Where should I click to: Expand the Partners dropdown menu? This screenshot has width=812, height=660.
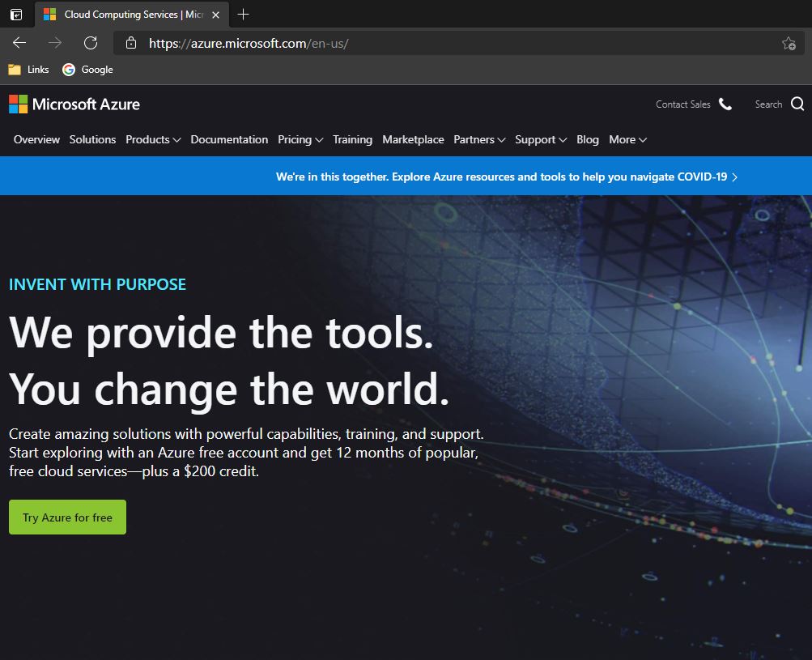(479, 139)
